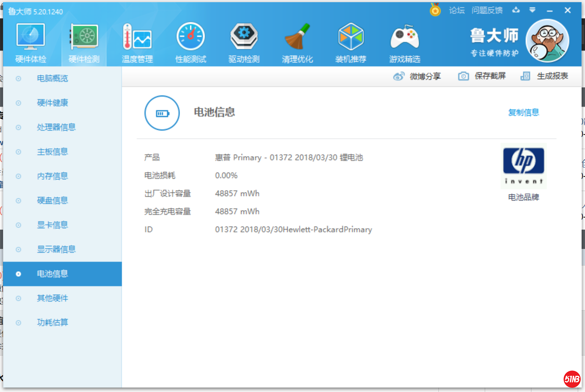Share via 微博分享
This screenshot has width=585, height=392.
(417, 76)
